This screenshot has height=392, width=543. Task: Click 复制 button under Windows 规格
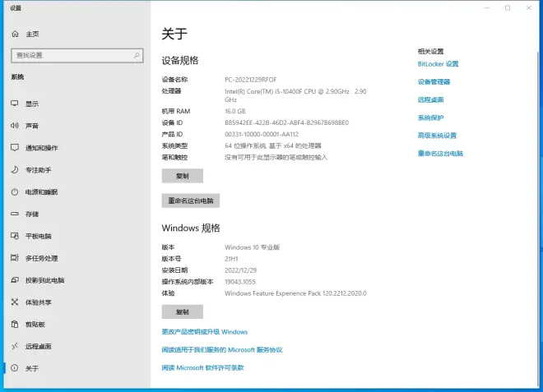pyautogui.click(x=182, y=312)
